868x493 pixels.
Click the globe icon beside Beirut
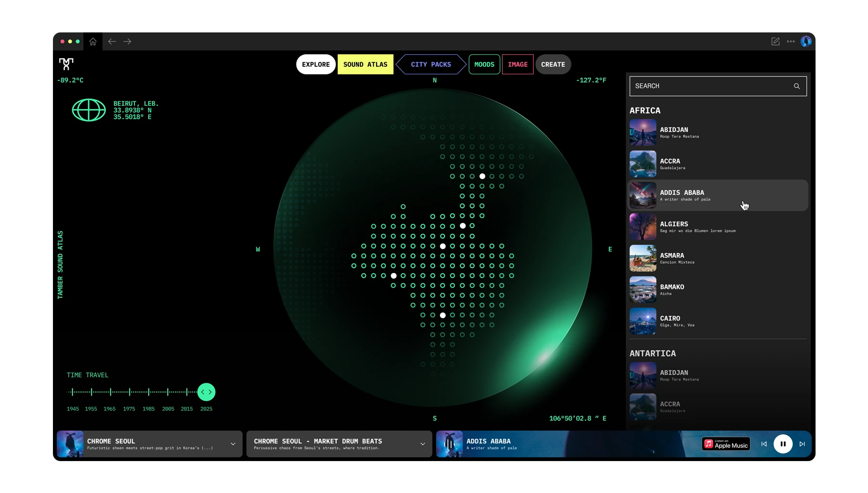pyautogui.click(x=89, y=110)
